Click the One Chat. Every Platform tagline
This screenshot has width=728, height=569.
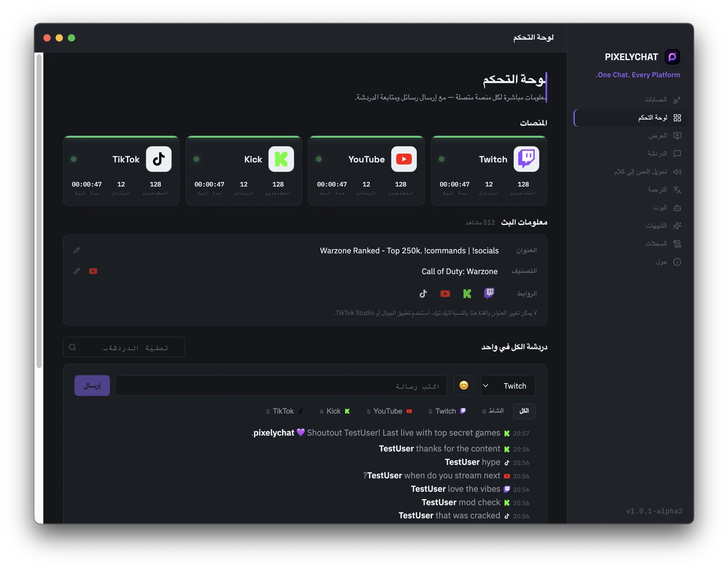point(638,75)
